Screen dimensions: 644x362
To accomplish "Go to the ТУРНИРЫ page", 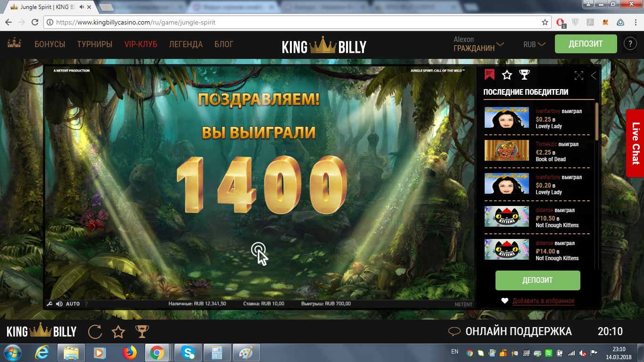I will [95, 44].
